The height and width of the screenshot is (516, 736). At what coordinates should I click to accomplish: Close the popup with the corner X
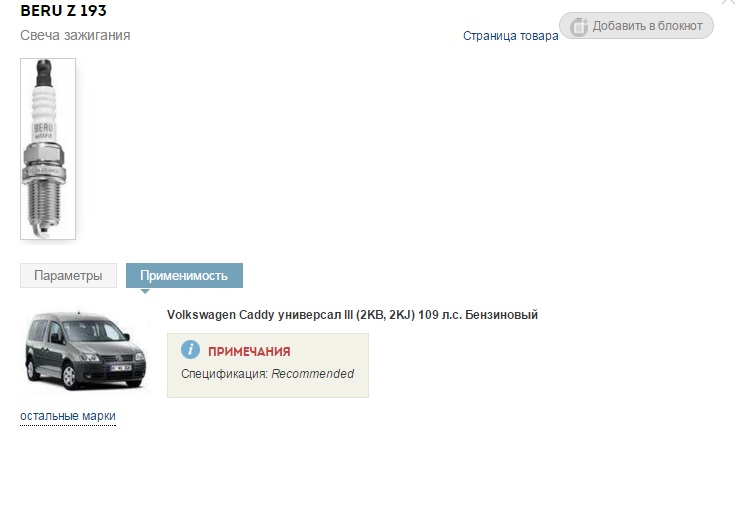[729, 1]
